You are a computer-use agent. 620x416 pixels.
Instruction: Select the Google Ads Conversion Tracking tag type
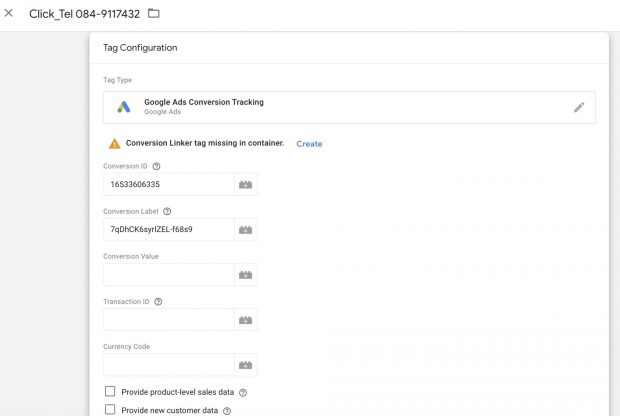click(x=349, y=107)
